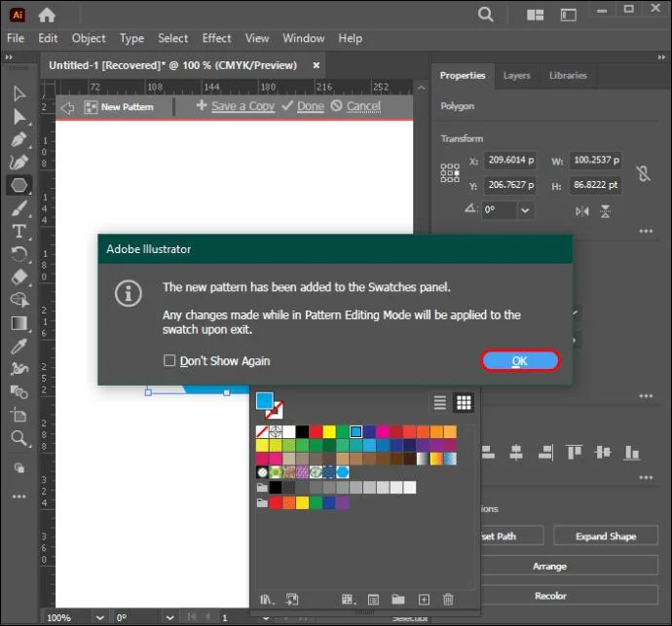Confirm dialog with the OK button

520,361
